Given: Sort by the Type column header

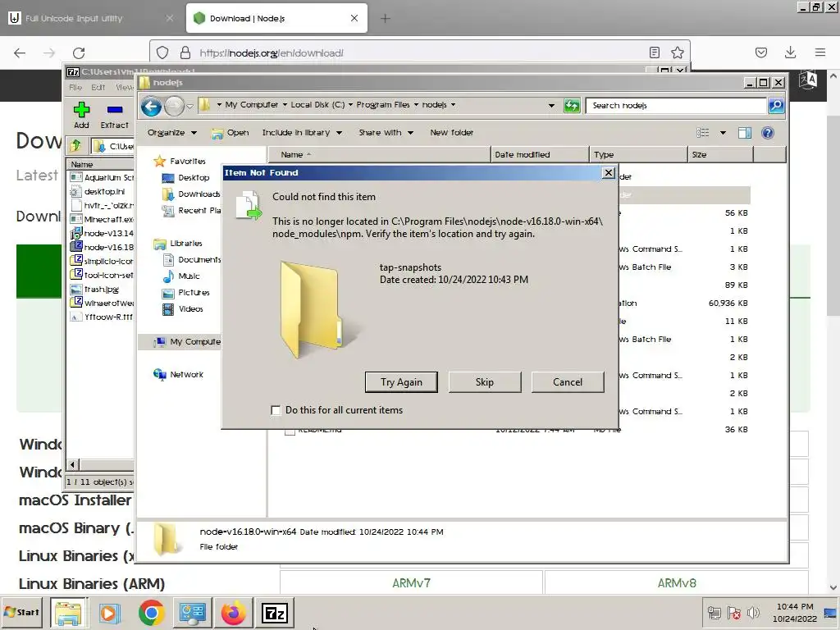Looking at the screenshot, I should 638,154.
